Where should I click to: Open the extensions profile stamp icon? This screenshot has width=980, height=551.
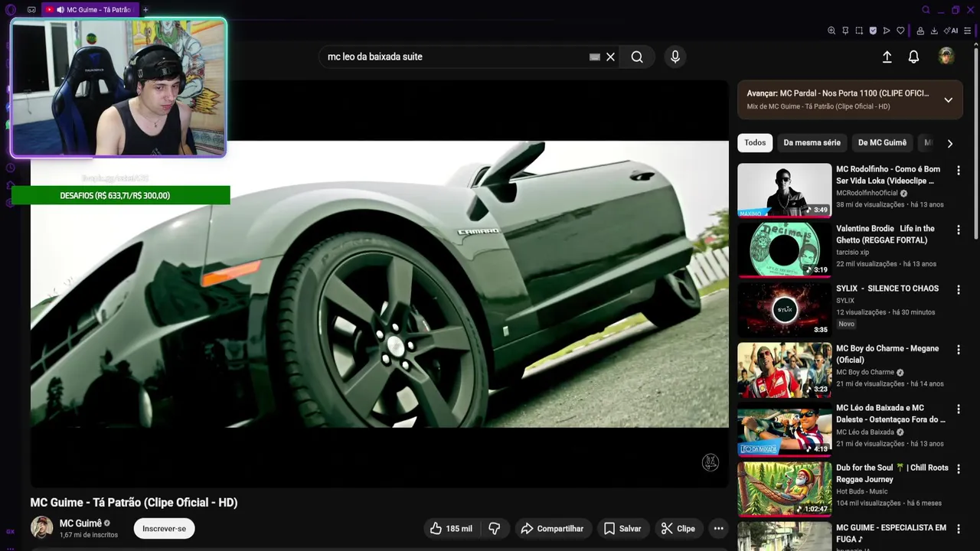(920, 31)
